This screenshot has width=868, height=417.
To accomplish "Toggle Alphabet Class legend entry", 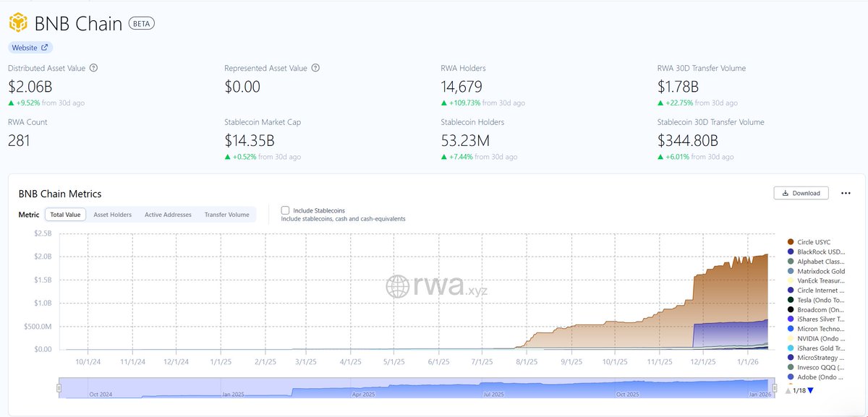I will pos(815,261).
